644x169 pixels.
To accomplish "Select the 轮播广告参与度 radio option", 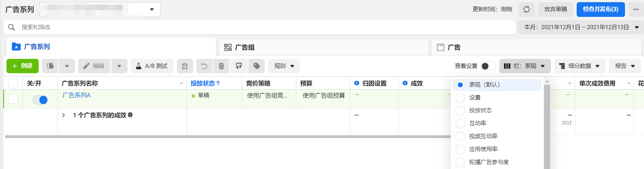I will tap(461, 162).
